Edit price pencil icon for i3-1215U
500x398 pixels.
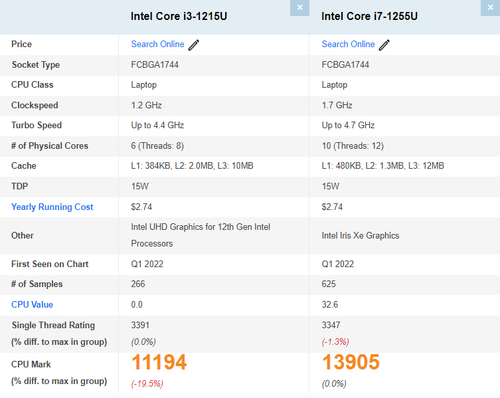194,45
